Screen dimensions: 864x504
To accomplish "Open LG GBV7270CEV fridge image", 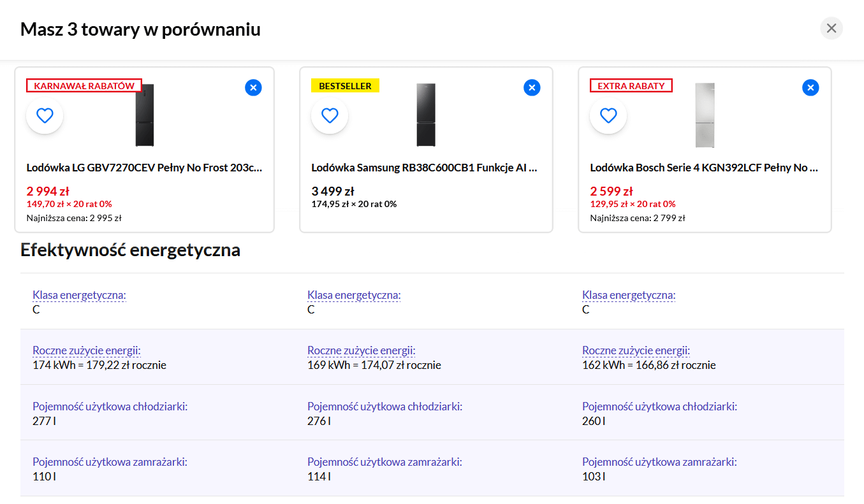I will (145, 115).
